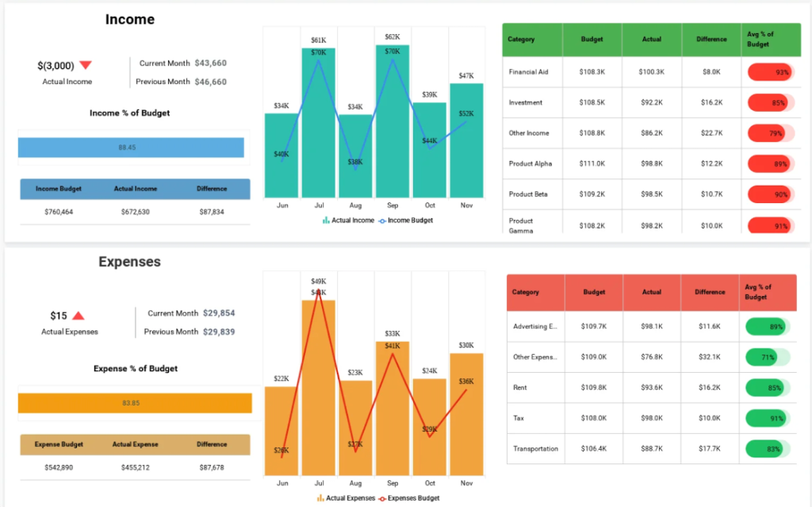Click the expenses Current Month $29,854 value

click(219, 313)
